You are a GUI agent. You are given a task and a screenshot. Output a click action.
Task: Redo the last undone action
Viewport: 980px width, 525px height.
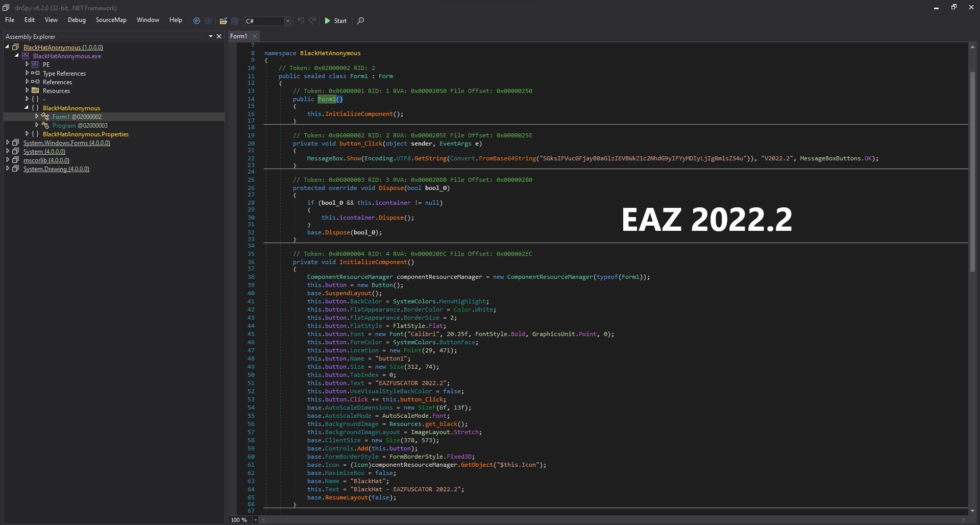pos(313,21)
